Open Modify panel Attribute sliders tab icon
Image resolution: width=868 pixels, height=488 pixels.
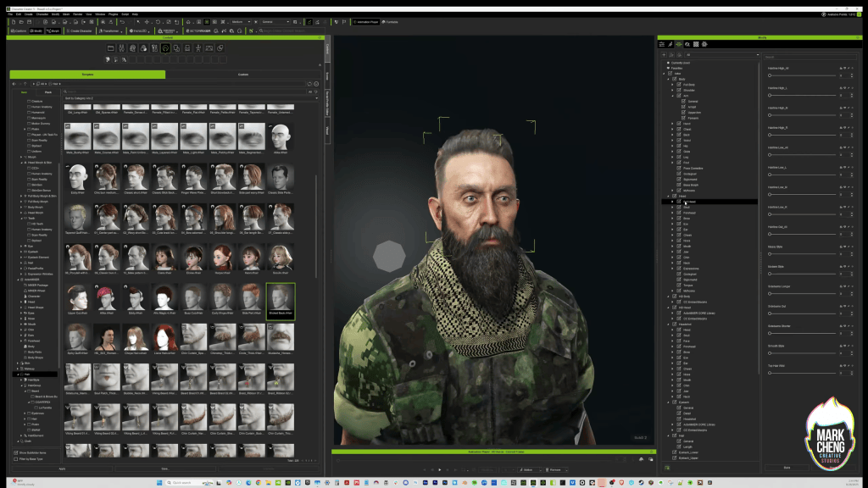(661, 44)
